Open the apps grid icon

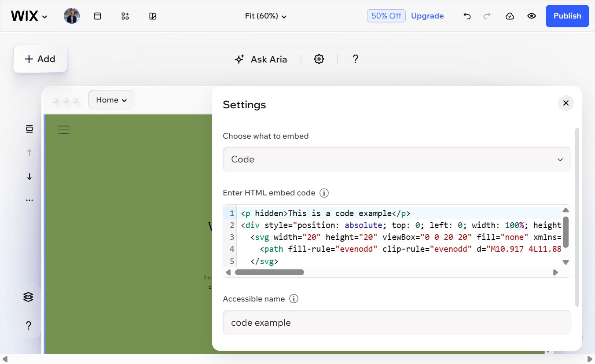click(x=125, y=16)
